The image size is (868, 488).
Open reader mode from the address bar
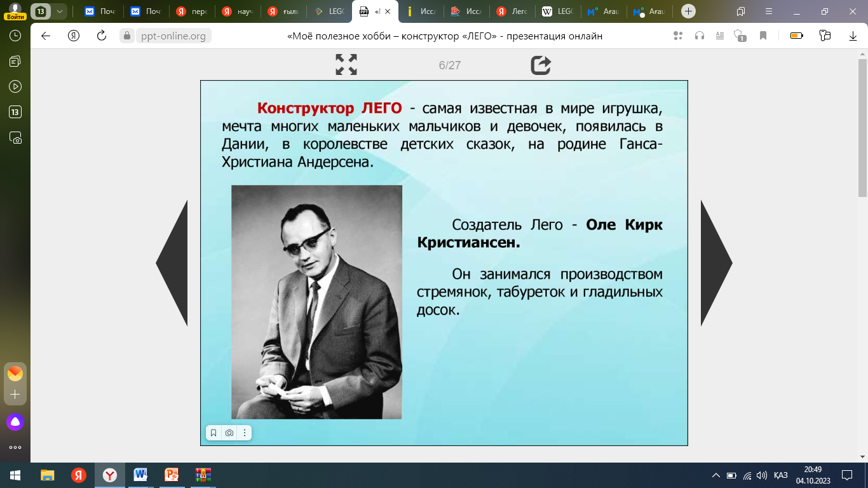[x=720, y=36]
